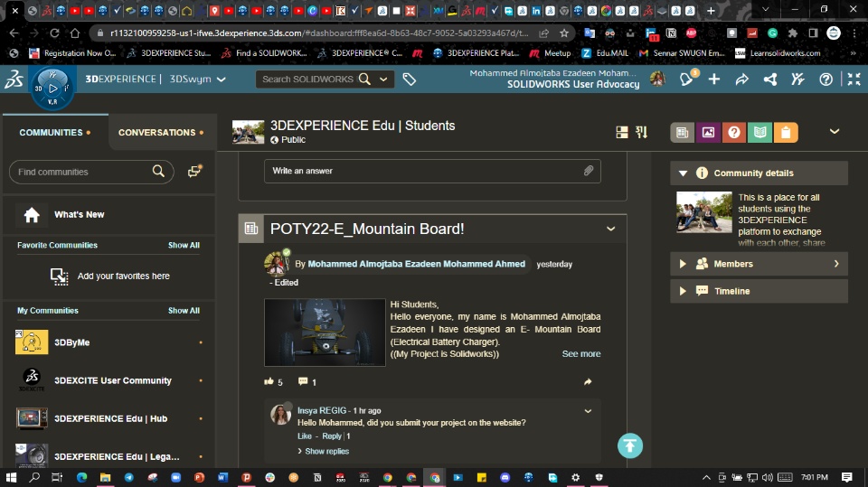Viewport: 868px width, 487px height.
Task: Open author Mohammed Almojtaba Ezadeen profile link
Action: click(416, 264)
